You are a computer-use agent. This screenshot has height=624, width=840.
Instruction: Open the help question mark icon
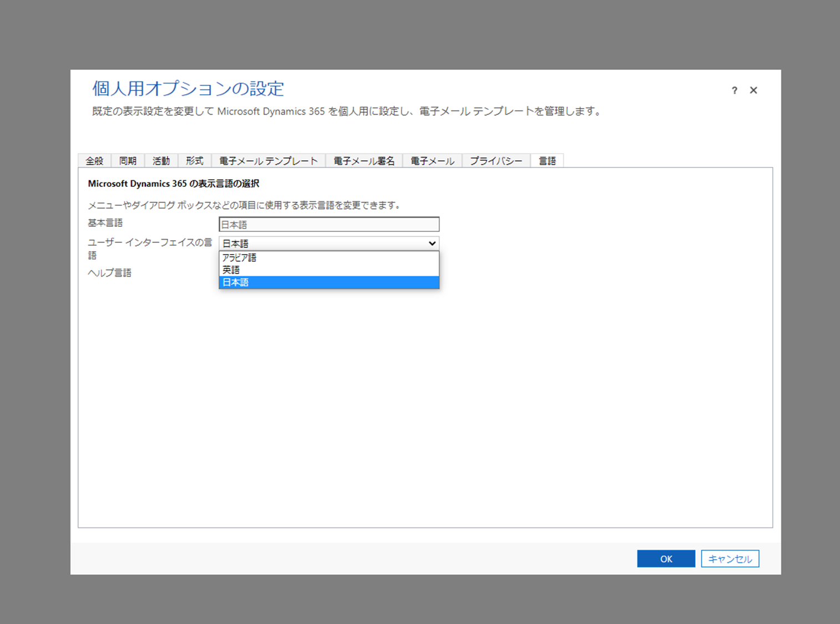coord(734,90)
